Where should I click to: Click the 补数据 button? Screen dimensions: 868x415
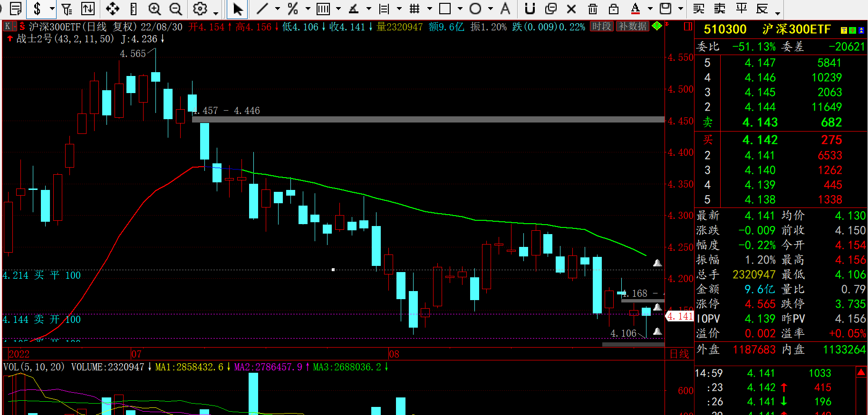pyautogui.click(x=633, y=27)
